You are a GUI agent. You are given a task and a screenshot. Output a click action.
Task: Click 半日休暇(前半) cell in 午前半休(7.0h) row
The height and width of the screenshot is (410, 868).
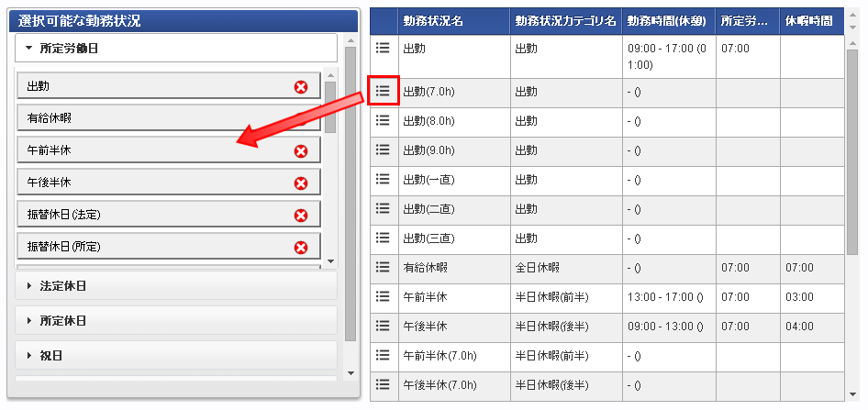tap(566, 357)
